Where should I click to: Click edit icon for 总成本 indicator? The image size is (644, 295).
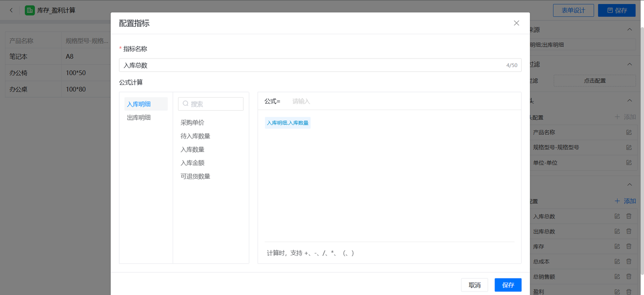click(617, 262)
